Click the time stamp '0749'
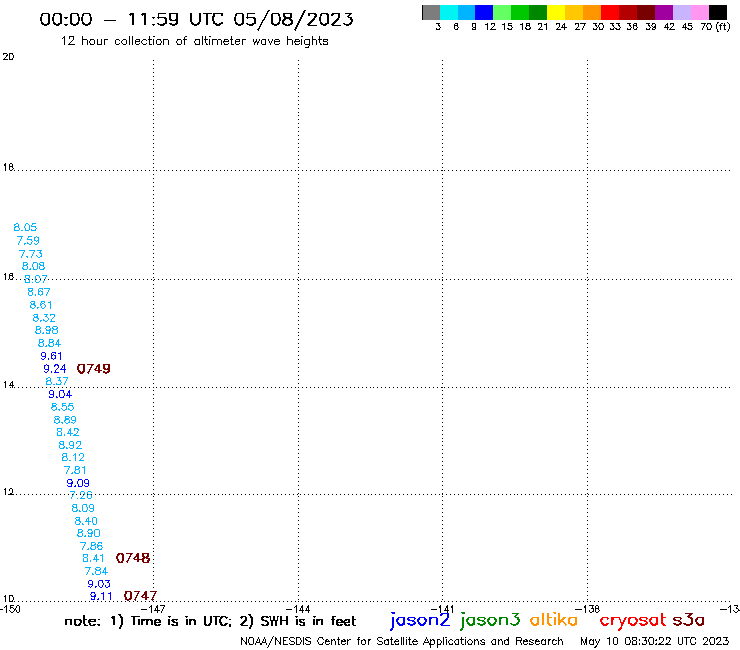 pyautogui.click(x=93, y=369)
